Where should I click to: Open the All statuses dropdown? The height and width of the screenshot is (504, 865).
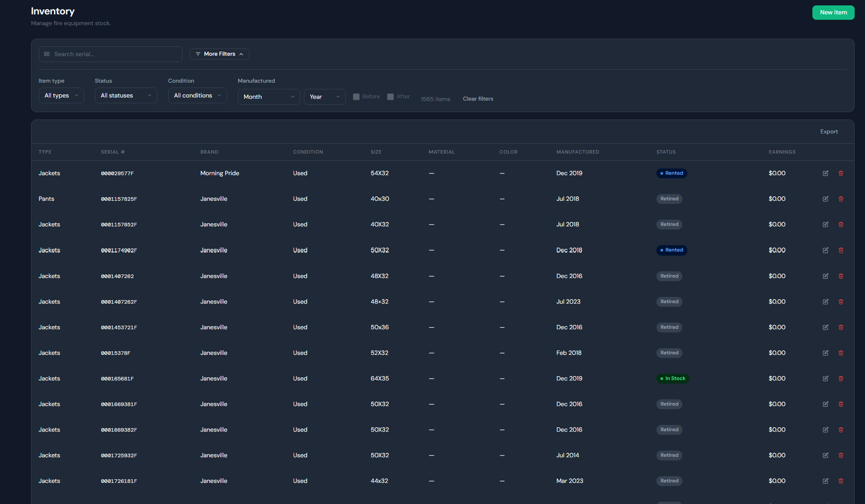pyautogui.click(x=126, y=95)
